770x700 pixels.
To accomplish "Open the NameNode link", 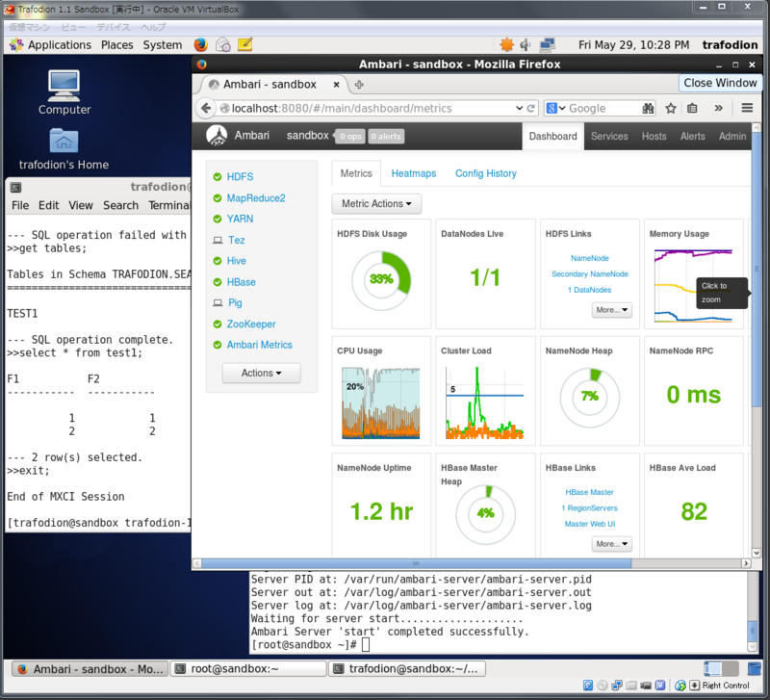I will pos(590,258).
